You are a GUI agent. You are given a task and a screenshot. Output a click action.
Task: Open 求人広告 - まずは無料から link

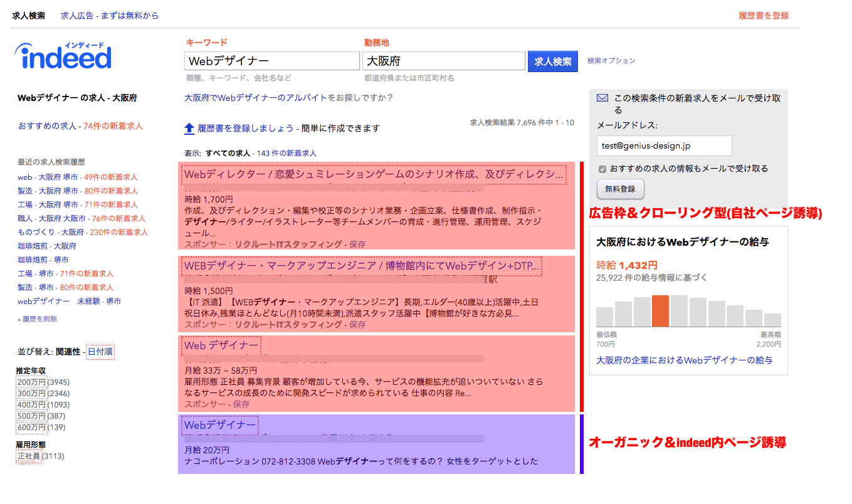(x=110, y=16)
